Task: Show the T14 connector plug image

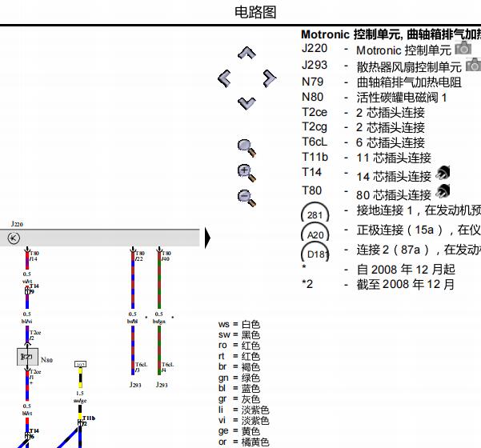Action: pos(443,172)
